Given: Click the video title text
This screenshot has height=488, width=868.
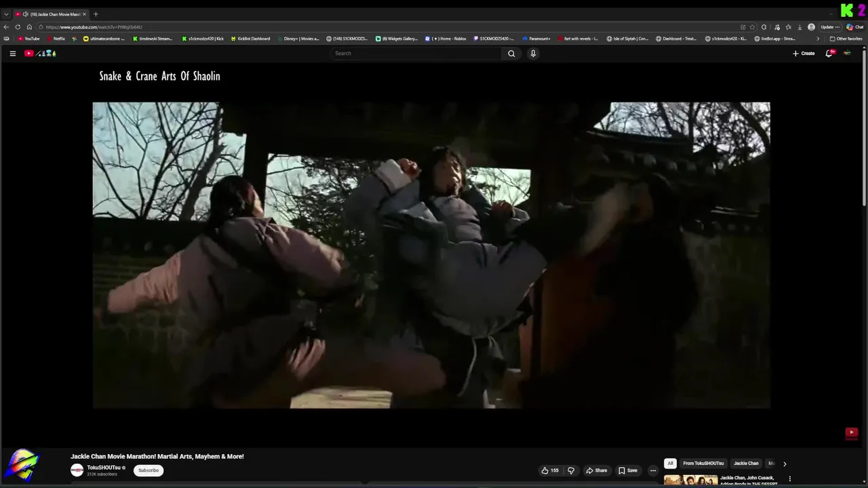Looking at the screenshot, I should tap(157, 456).
